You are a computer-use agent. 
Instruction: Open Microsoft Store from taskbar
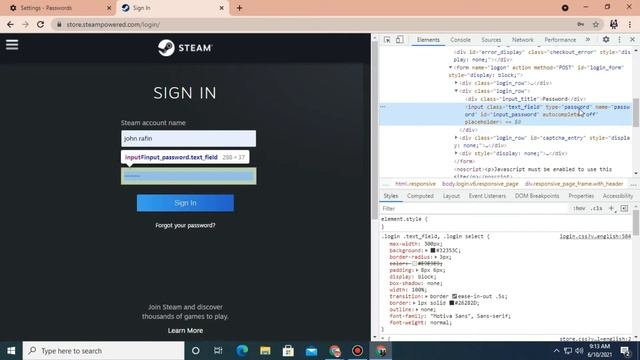288,351
